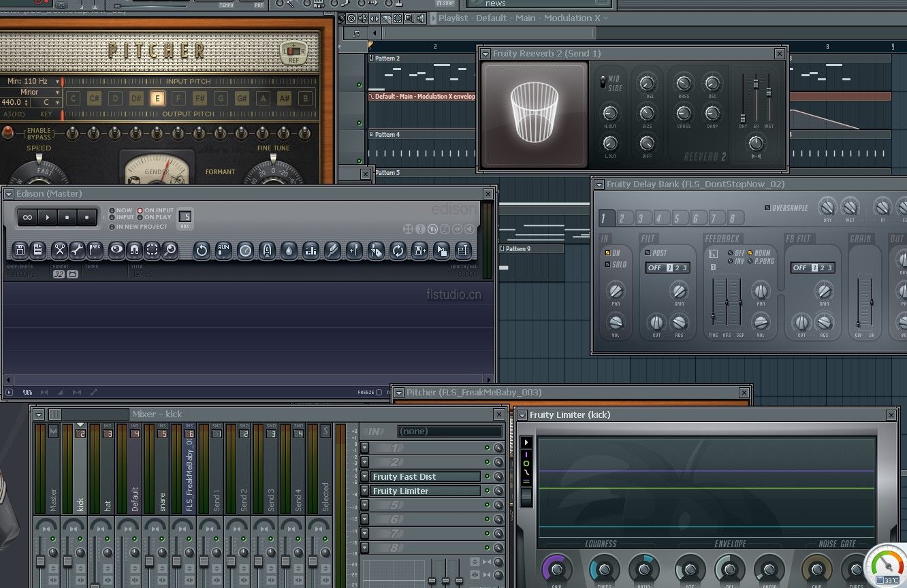Click Edison's ABC regions flag icon
This screenshot has width=907, height=588.
click(x=95, y=250)
